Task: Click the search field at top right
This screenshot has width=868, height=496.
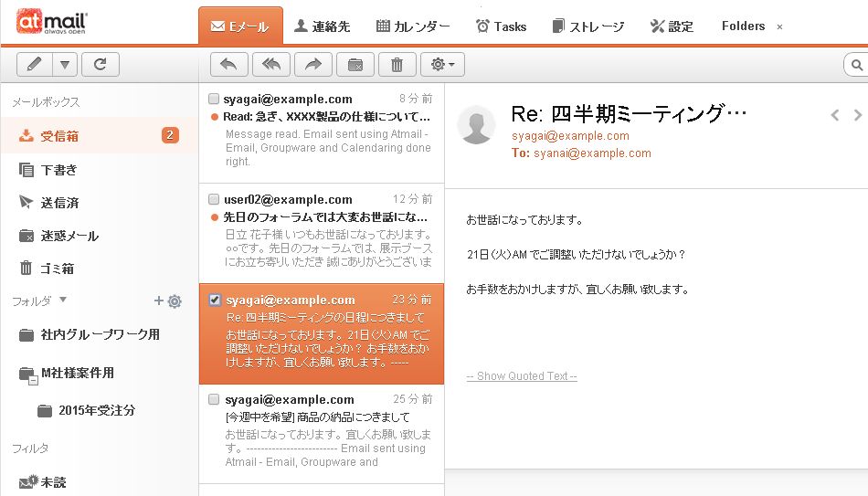Action: pos(857,64)
